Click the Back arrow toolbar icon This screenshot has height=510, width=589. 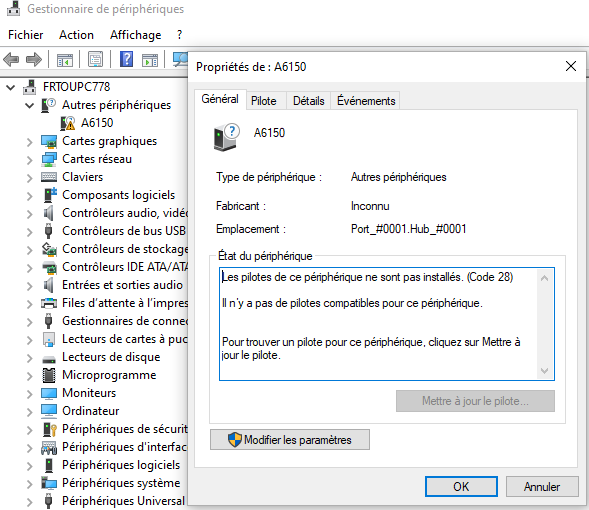pos(11,59)
